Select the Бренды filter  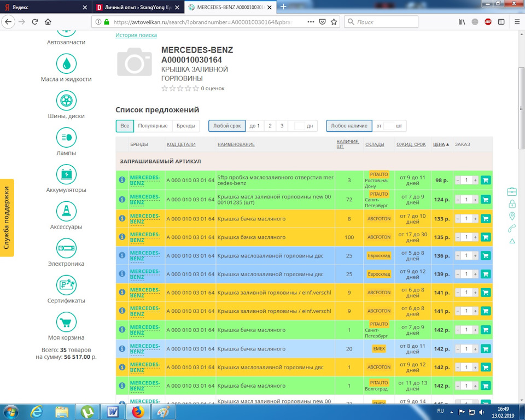(x=186, y=126)
